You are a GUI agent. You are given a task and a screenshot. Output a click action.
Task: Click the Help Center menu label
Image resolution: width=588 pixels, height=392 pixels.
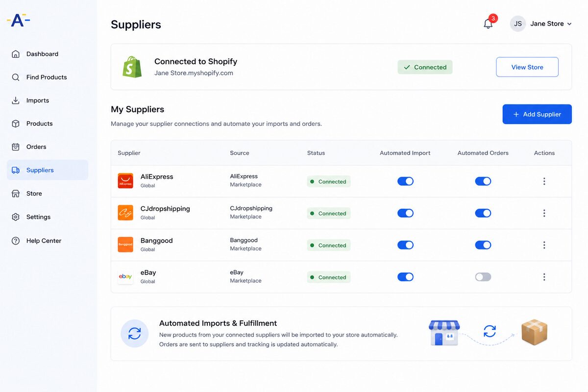(44, 241)
